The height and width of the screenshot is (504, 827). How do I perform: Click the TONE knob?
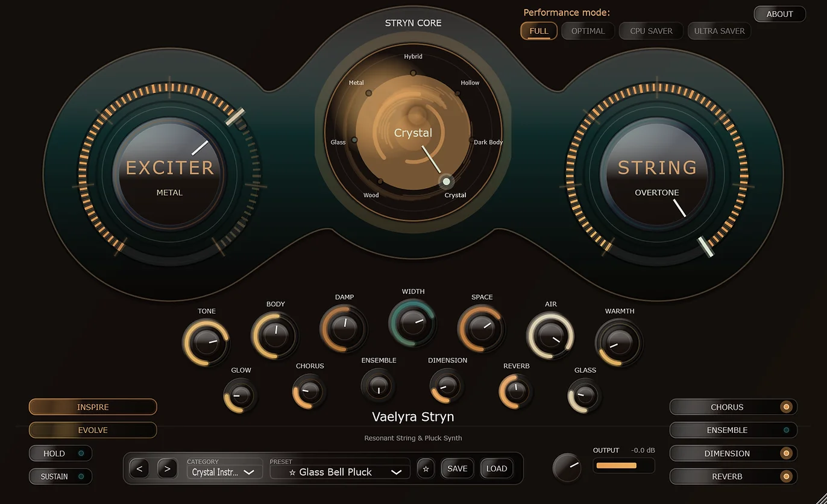coord(206,342)
